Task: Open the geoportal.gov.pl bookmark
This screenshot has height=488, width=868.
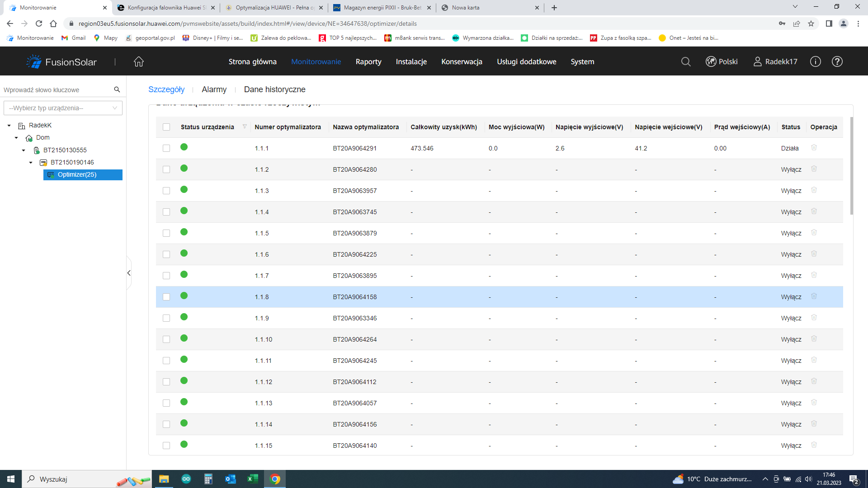Action: tap(150, 38)
